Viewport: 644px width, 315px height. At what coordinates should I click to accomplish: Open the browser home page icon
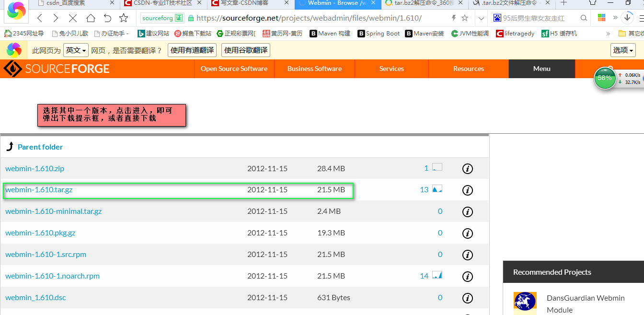click(91, 18)
